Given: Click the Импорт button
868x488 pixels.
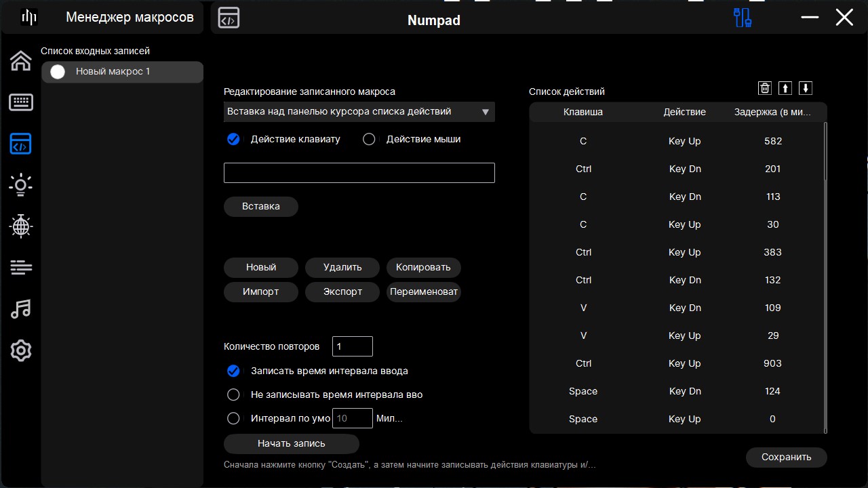Looking at the screenshot, I should [261, 292].
